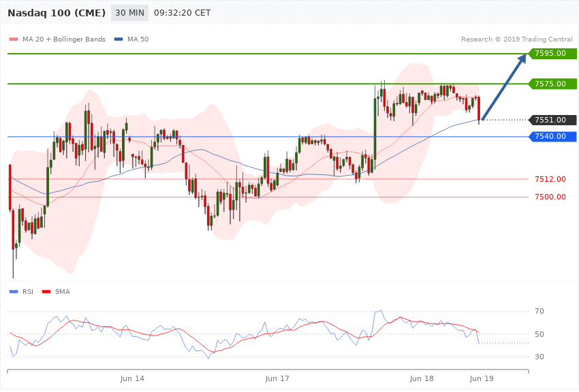Image resolution: width=579 pixels, height=392 pixels.
Task: Click the RSI 50 level label
Action: click(x=539, y=334)
